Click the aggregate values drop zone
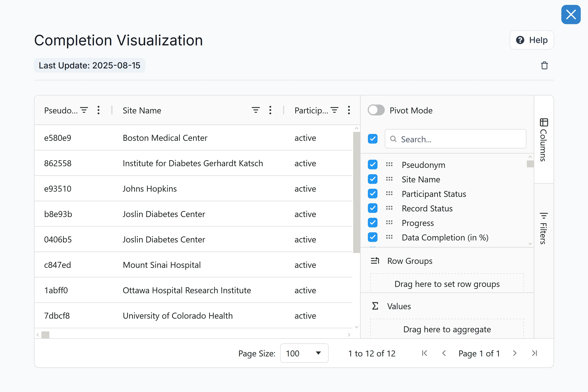Screen dimensions: 588x392 click(447, 329)
